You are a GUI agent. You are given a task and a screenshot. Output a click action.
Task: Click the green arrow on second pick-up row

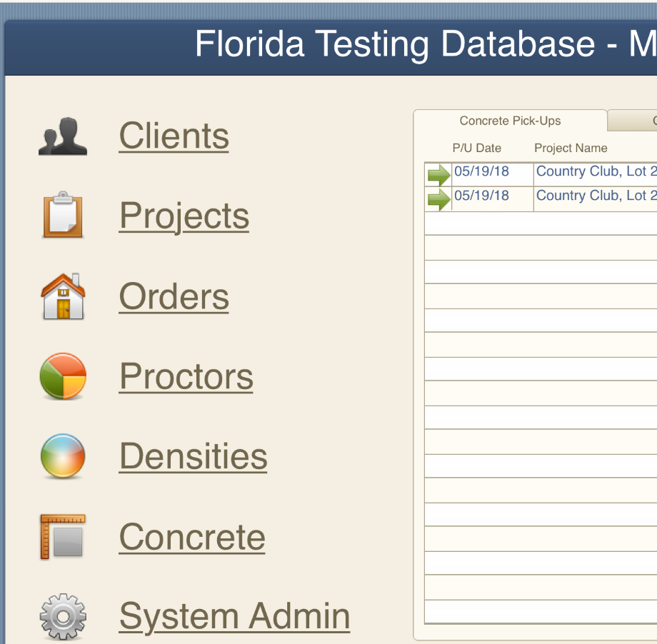(x=438, y=199)
